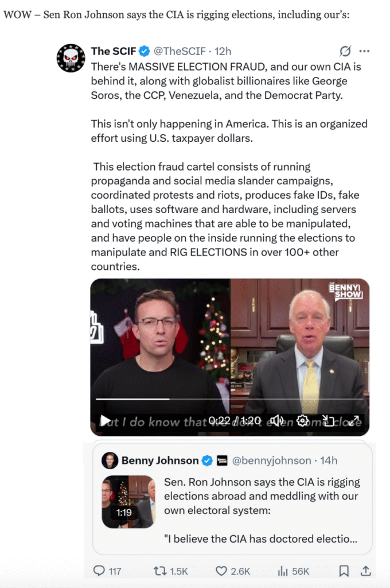
Task: Open video settings gear icon
Action: (303, 421)
